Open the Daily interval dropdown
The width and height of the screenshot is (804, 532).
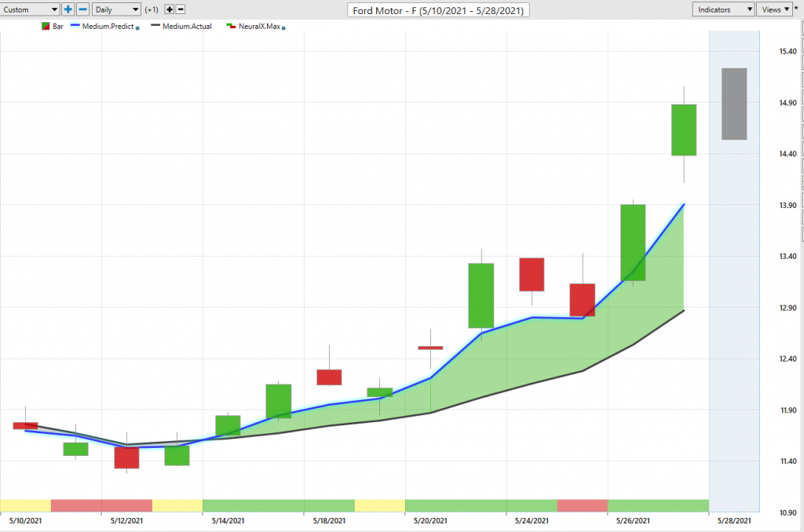click(116, 9)
